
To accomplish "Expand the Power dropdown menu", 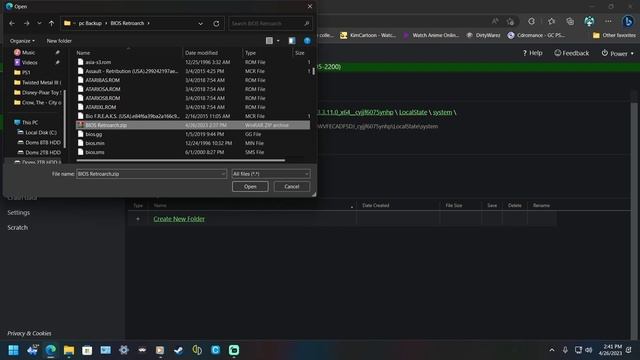I will (618, 53).
